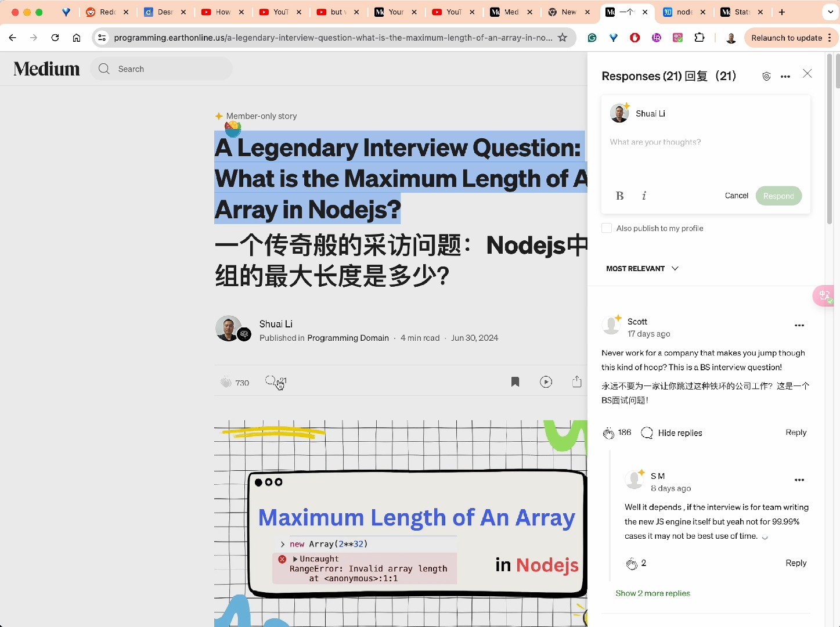Click the red shield extension icon
840x627 pixels.
point(634,38)
